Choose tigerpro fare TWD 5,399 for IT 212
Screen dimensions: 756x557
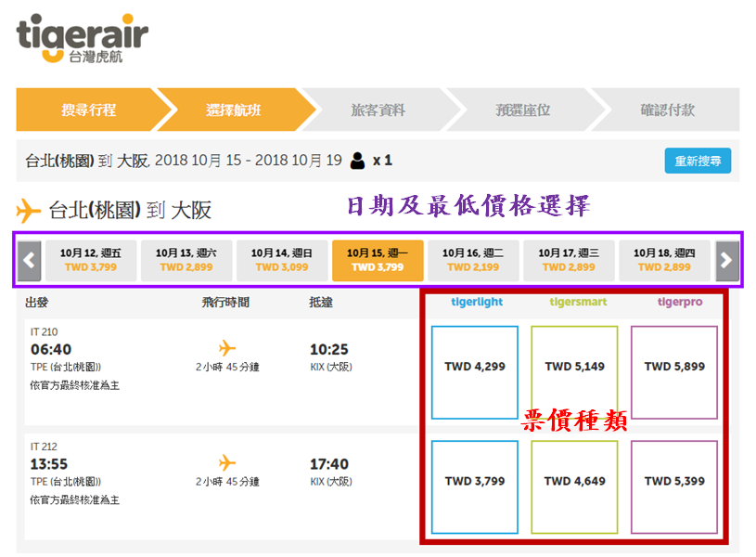(674, 487)
